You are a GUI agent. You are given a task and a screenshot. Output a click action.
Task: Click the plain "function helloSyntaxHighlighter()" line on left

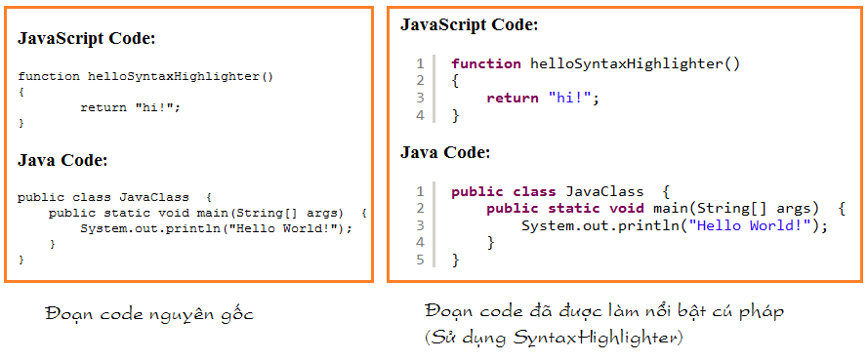click(x=145, y=77)
